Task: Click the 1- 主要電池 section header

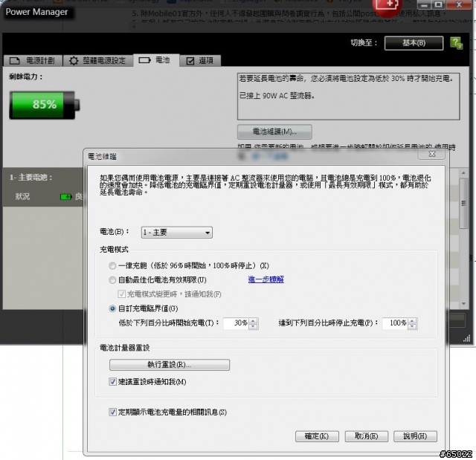Action: [x=31, y=178]
